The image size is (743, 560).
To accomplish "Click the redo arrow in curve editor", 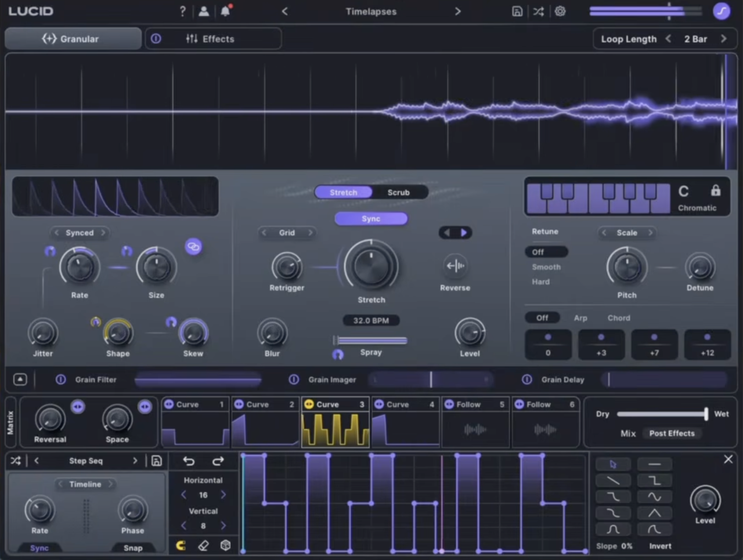I will click(218, 461).
